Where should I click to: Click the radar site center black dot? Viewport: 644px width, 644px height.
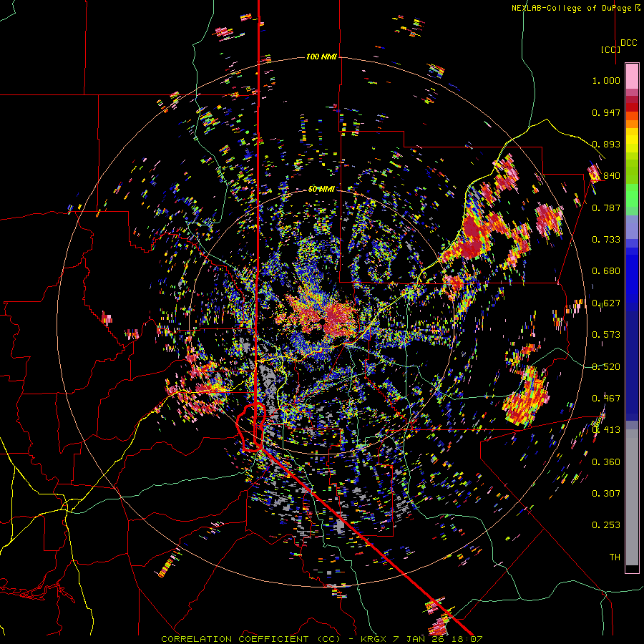click(x=321, y=321)
